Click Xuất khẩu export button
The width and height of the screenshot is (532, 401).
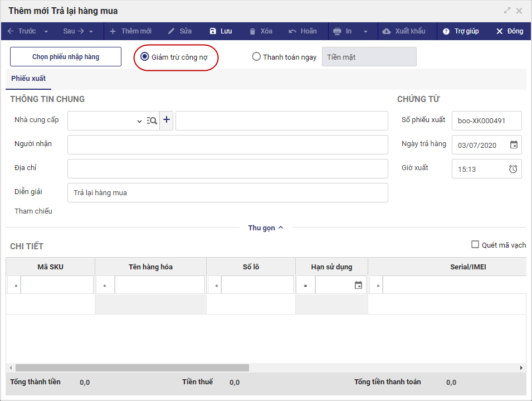404,31
